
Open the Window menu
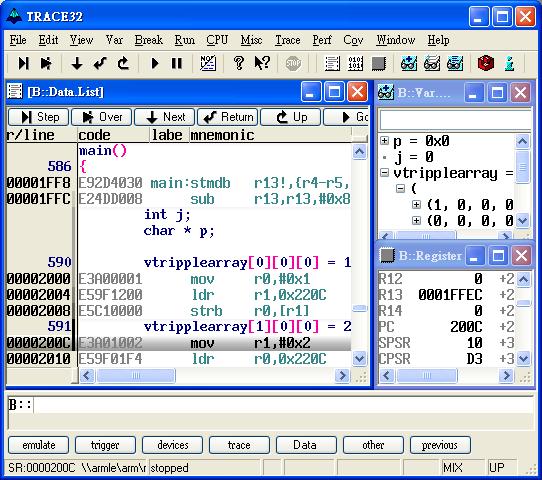(x=396, y=40)
